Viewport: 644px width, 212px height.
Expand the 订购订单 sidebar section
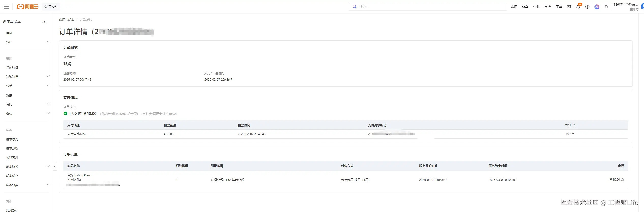pyautogui.click(x=27, y=77)
